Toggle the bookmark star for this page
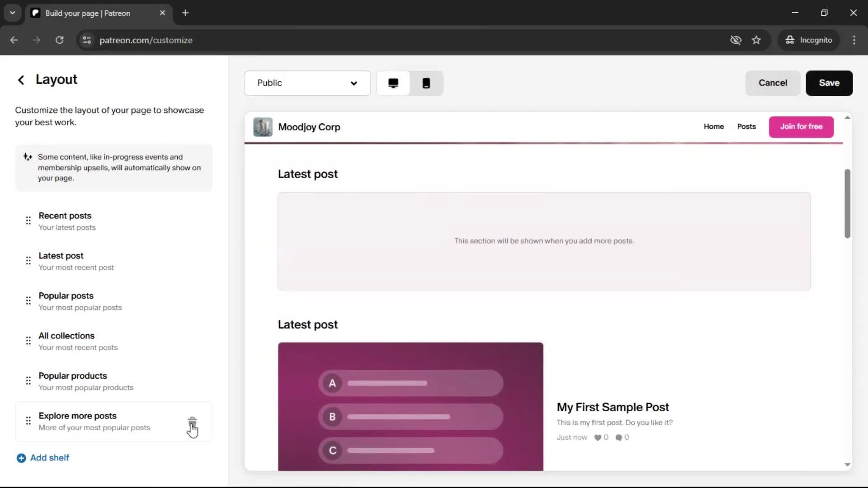This screenshot has height=488, width=868. tap(756, 40)
